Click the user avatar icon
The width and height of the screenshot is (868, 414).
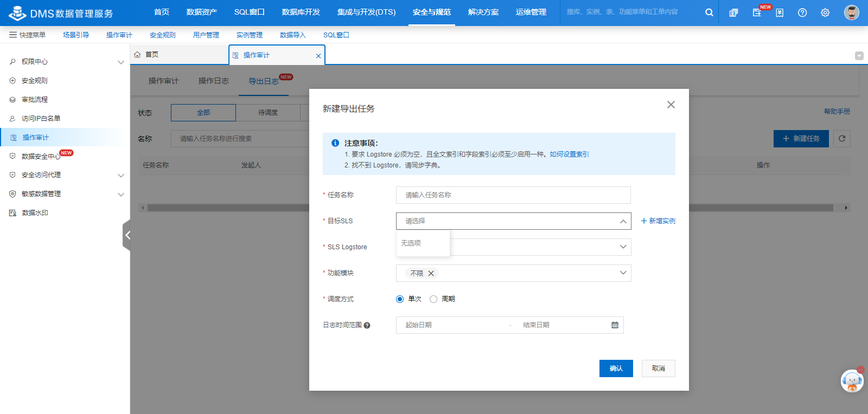pos(852,12)
